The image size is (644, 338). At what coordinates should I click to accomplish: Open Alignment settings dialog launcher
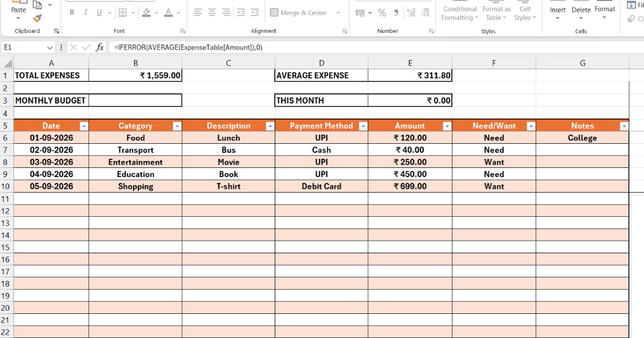coord(345,31)
